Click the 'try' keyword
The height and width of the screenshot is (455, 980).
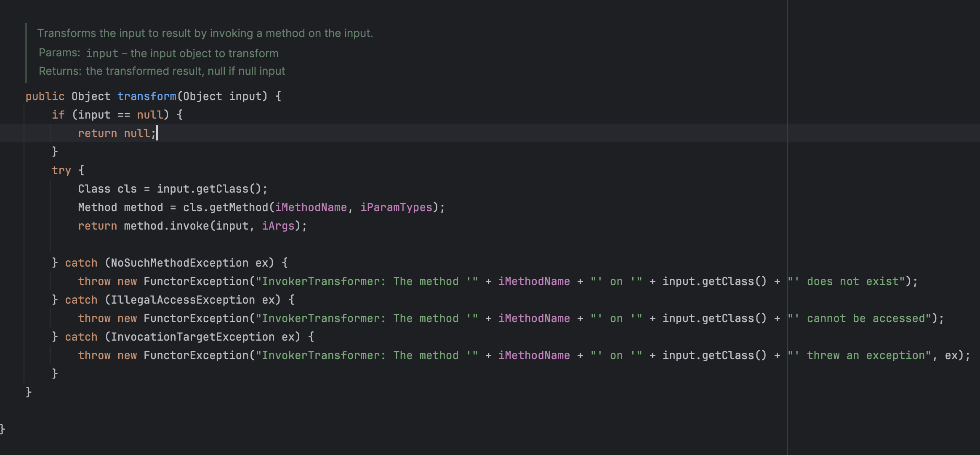point(61,170)
